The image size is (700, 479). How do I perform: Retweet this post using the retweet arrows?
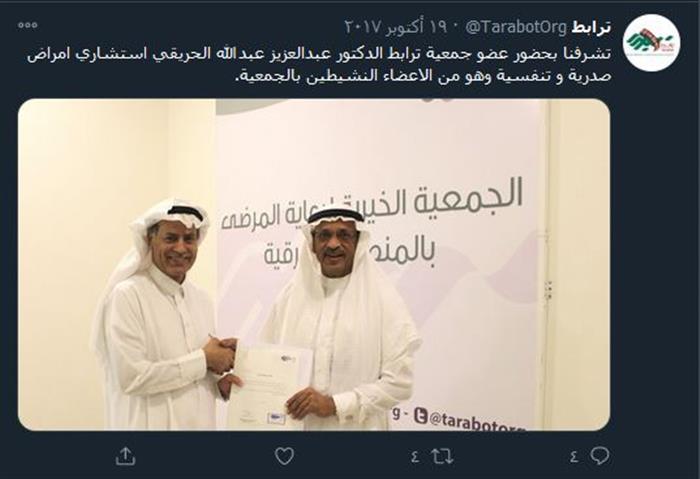point(442,457)
